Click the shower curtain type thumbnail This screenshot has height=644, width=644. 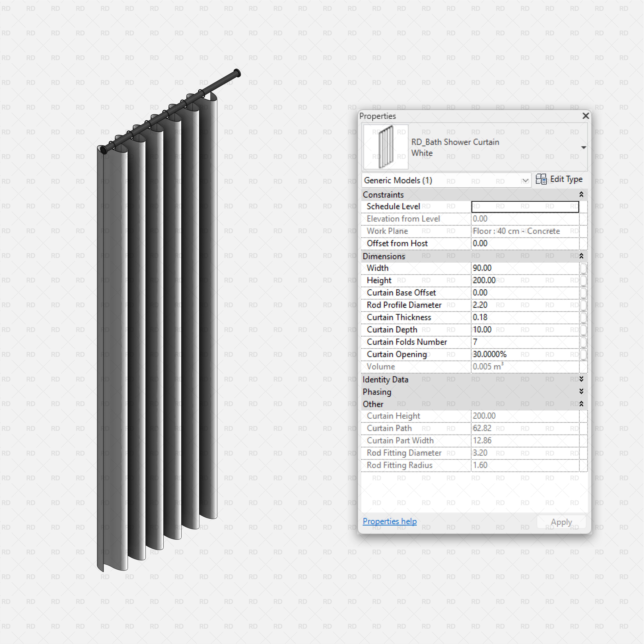(386, 147)
